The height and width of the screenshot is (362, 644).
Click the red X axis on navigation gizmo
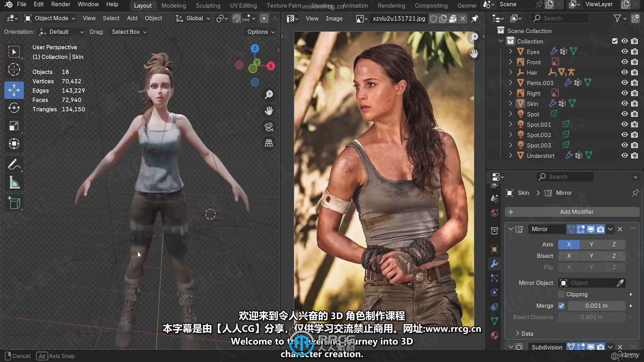[x=271, y=66]
